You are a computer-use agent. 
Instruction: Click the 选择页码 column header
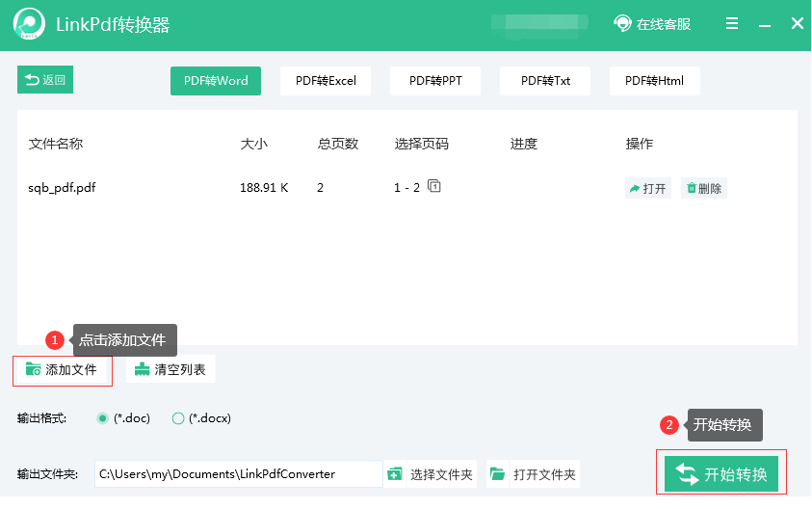(x=422, y=144)
